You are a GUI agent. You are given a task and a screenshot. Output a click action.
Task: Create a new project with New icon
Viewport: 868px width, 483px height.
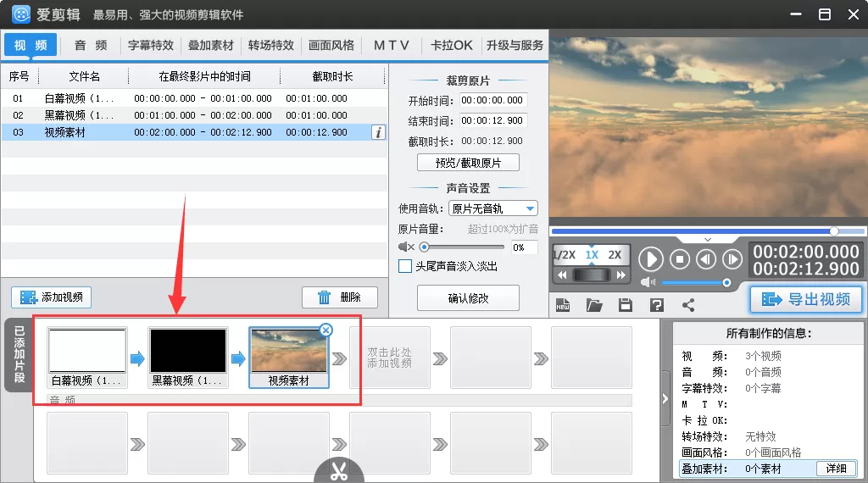(563, 305)
